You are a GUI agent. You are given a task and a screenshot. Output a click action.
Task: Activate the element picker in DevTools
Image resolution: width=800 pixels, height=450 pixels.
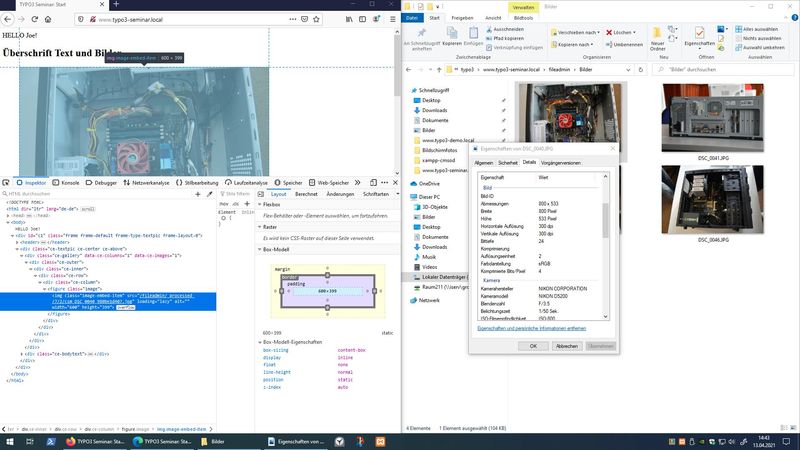6,183
